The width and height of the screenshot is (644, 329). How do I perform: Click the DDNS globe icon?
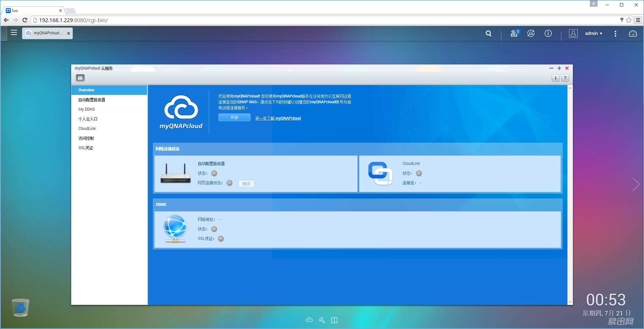tap(175, 229)
